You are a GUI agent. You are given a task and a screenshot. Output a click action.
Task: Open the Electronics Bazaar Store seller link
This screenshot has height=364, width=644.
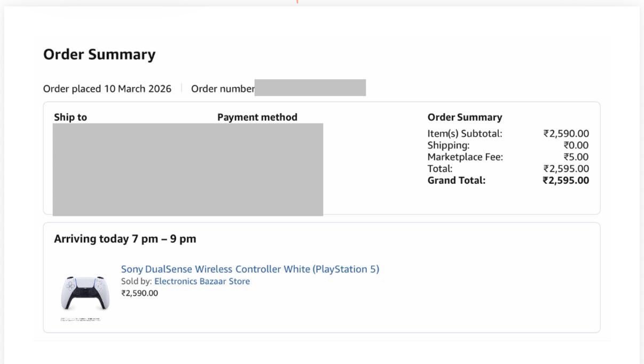coord(202,282)
